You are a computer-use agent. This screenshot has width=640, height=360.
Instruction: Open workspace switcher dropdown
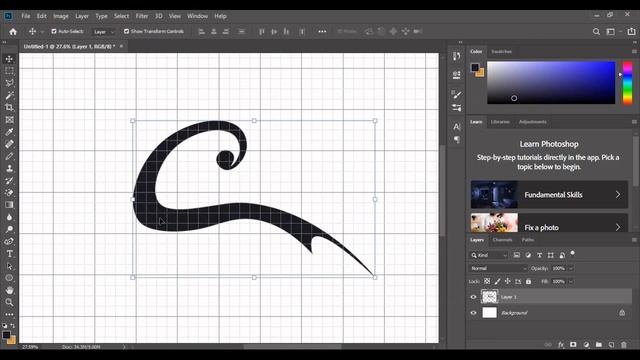[x=613, y=31]
